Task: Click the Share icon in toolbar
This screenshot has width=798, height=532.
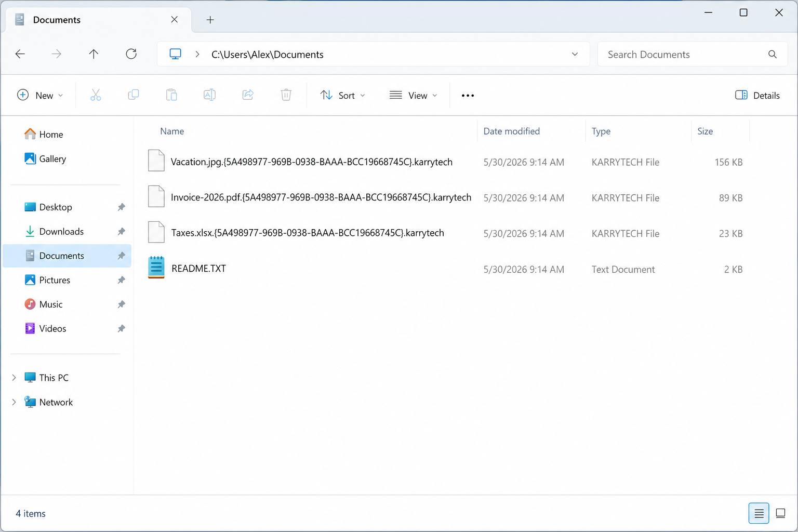Action: coord(248,95)
